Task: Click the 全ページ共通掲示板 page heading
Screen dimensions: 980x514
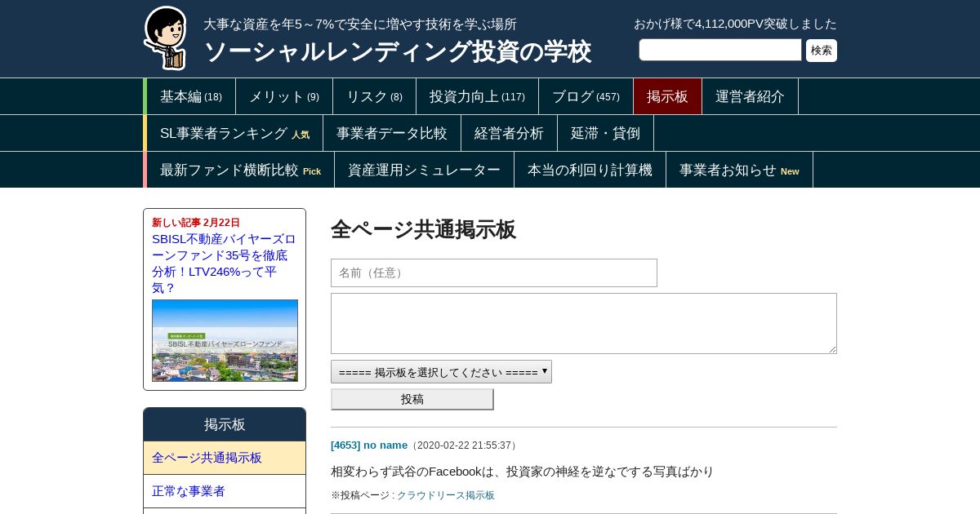Action: (x=423, y=229)
